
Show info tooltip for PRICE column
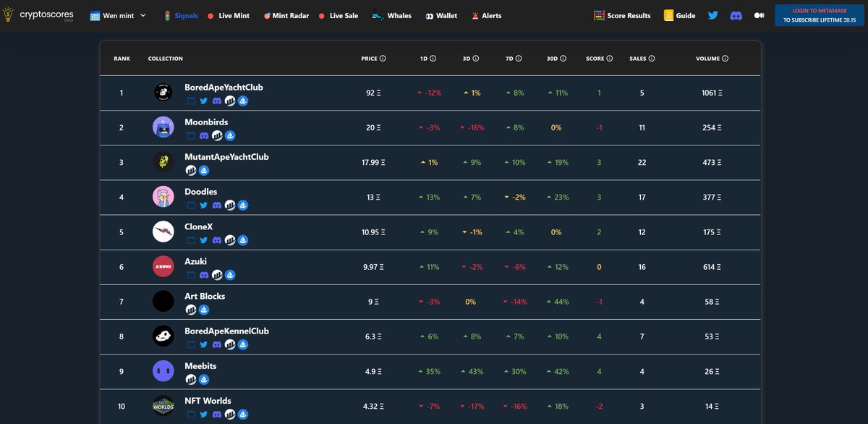pos(383,59)
